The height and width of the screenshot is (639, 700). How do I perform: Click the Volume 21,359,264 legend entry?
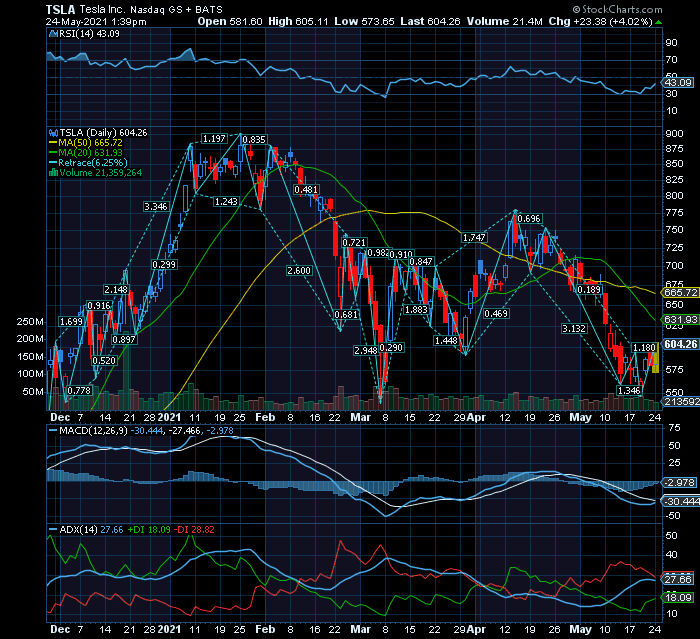point(100,173)
